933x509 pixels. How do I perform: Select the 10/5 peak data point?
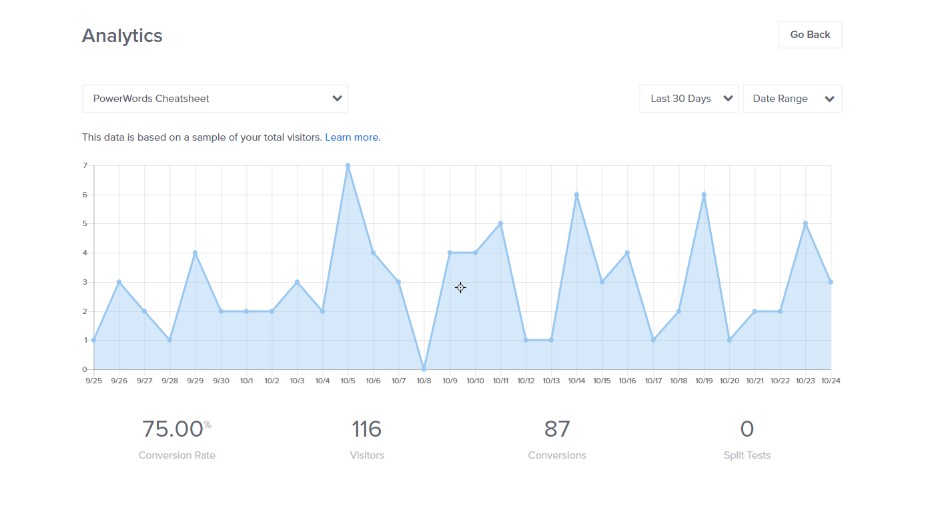[347, 165]
